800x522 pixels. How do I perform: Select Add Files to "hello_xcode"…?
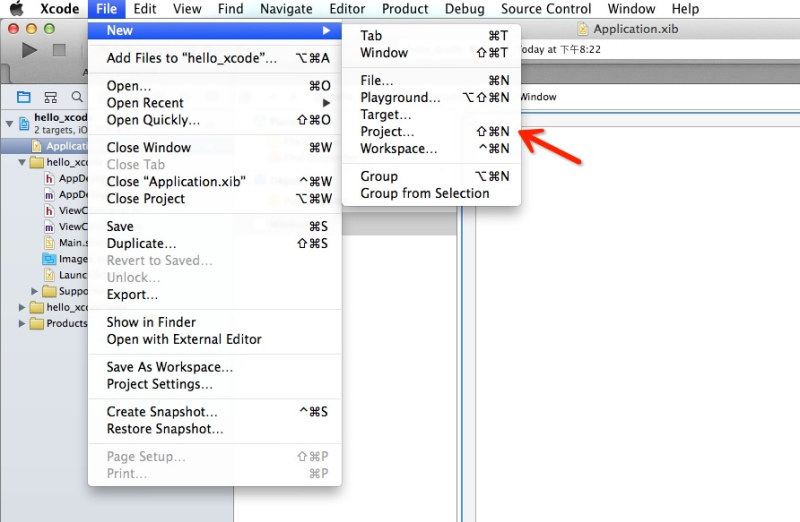click(x=215, y=58)
